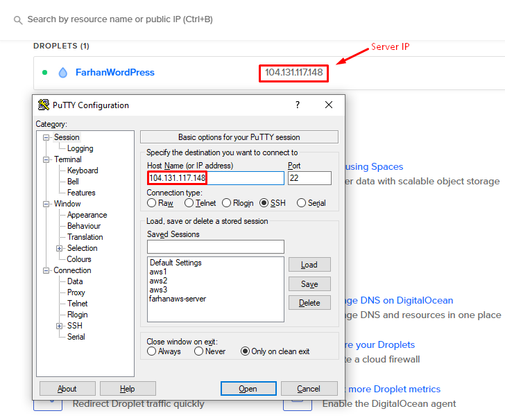The width and height of the screenshot is (505, 420).
Task: Close the PuTTY Configuration dialog
Action: (329, 105)
